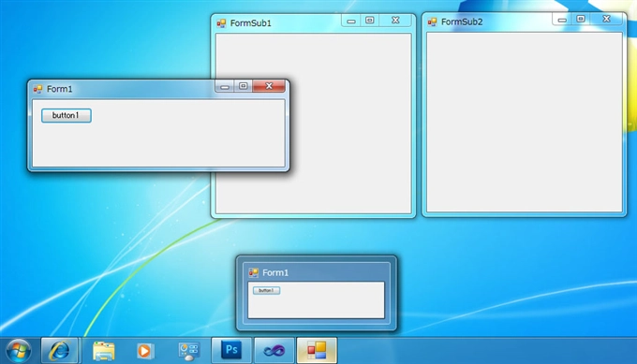The width and height of the screenshot is (637, 364).
Task: Minimize the FormSub1 window
Action: pos(351,21)
